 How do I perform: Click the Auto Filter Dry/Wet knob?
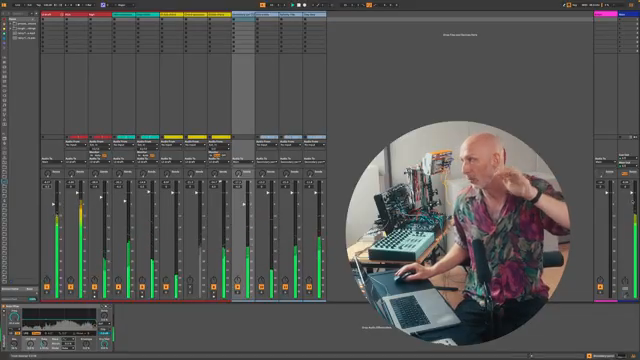click(104, 344)
